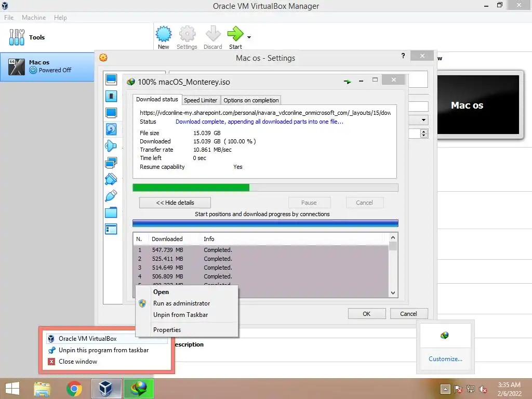
Task: Open the Storage settings category icon
Action: coord(111,129)
